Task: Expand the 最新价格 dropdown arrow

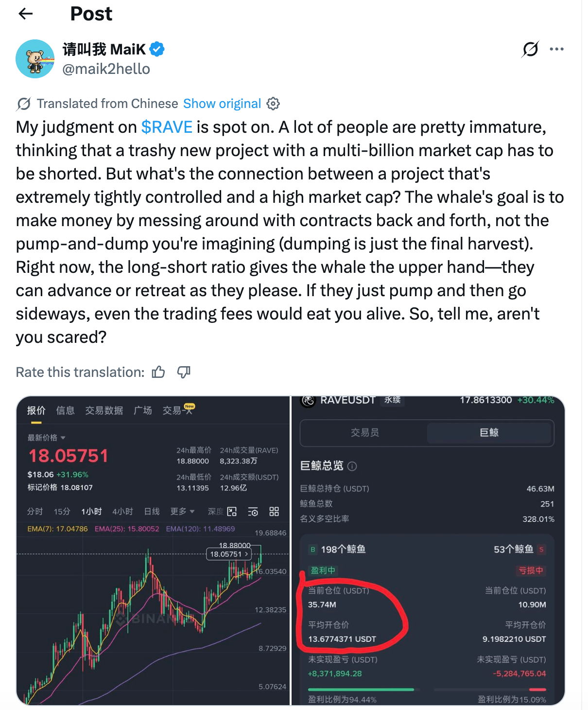Action: (x=63, y=437)
